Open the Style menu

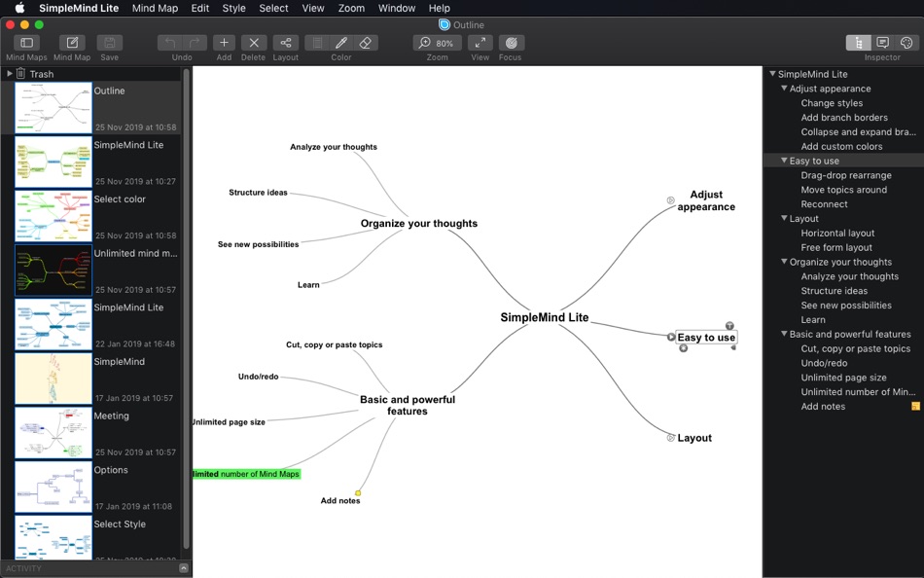pos(234,8)
